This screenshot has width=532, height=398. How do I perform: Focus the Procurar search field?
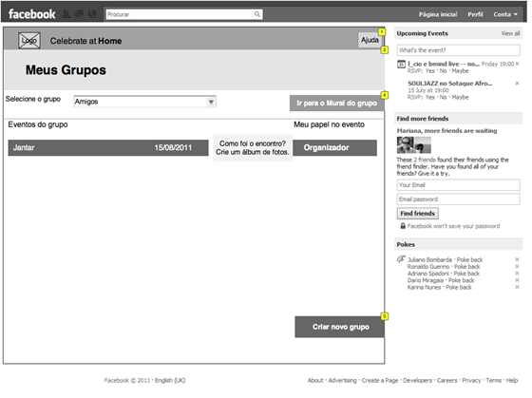[x=179, y=14]
